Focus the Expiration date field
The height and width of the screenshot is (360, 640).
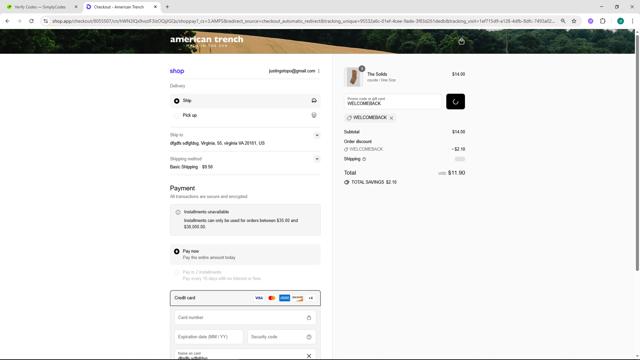(209, 337)
